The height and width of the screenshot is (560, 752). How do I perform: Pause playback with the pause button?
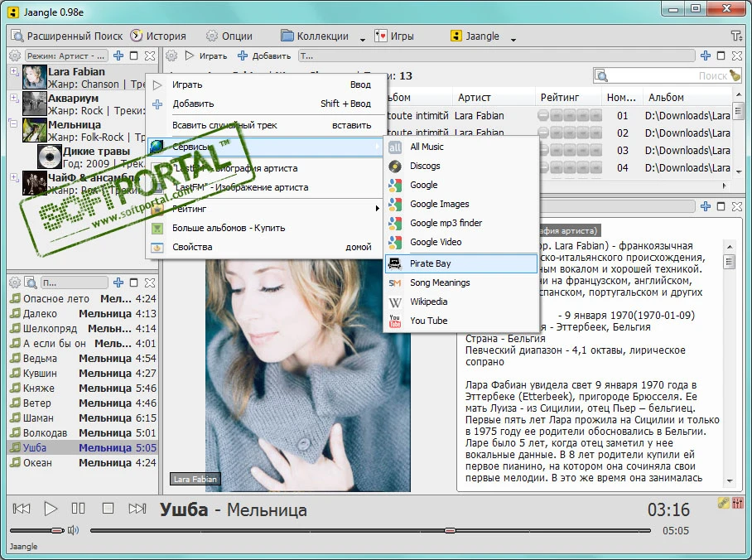pyautogui.click(x=78, y=508)
